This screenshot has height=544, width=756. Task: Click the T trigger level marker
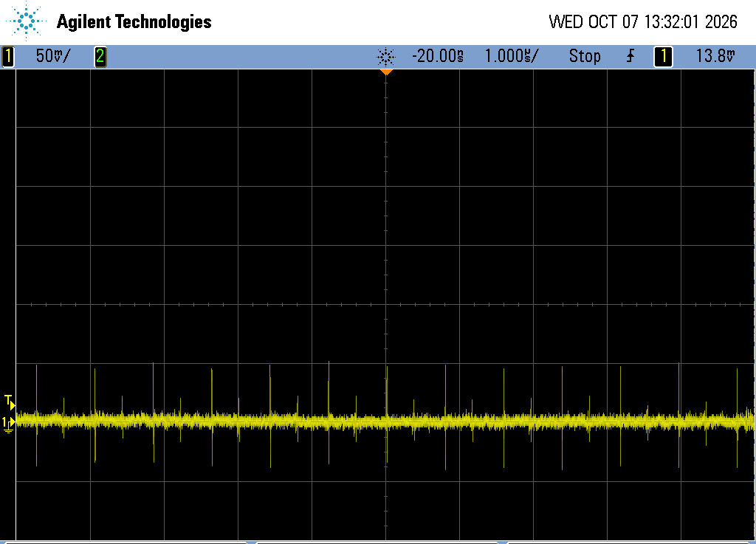10,402
